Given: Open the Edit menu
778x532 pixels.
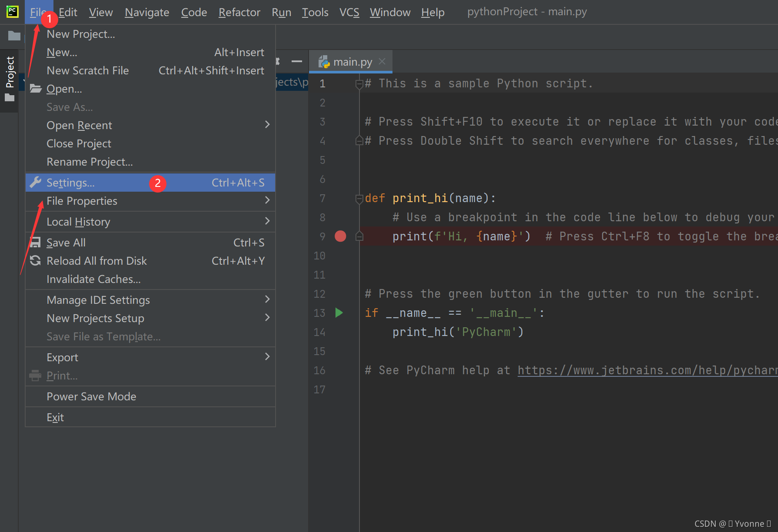Looking at the screenshot, I should coord(68,12).
